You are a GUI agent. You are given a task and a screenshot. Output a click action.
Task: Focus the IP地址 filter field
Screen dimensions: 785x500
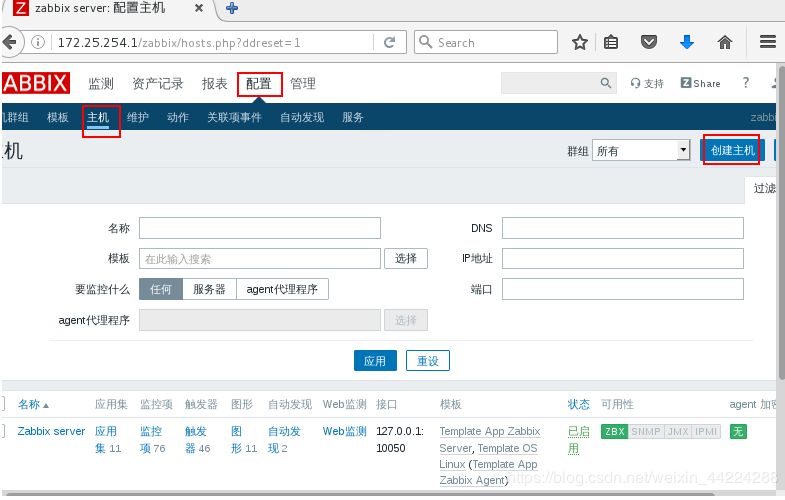coord(623,258)
